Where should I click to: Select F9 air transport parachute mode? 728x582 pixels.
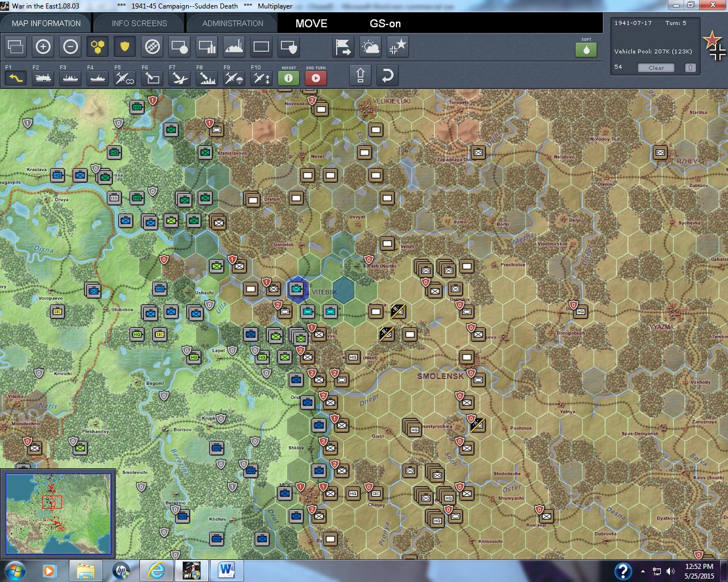pos(234,77)
